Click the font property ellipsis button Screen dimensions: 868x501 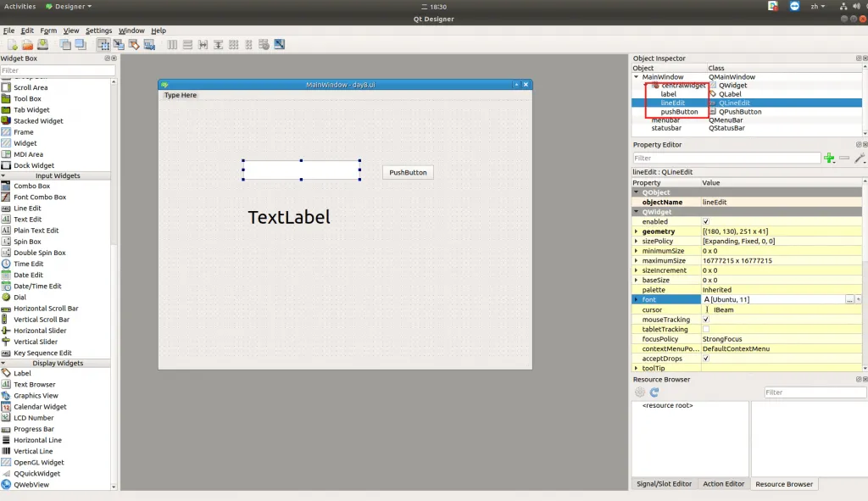[849, 300]
